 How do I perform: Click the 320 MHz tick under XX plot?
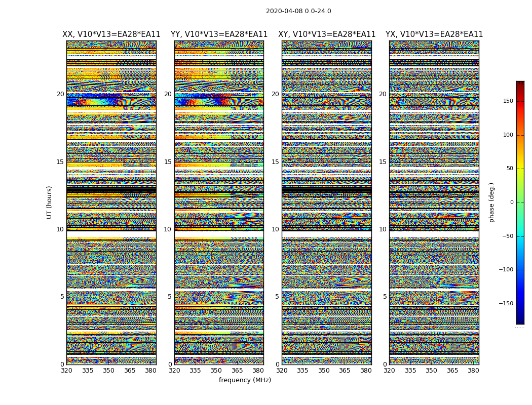tap(66, 371)
